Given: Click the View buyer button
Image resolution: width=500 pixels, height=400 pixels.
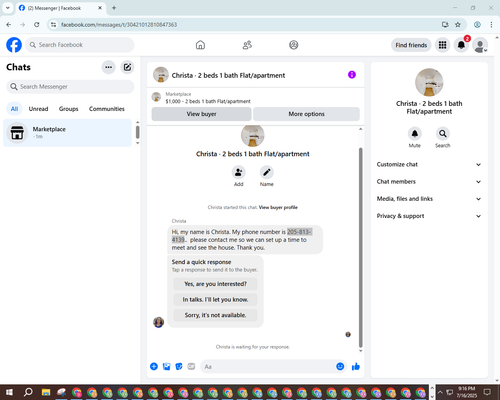Looking at the screenshot, I should click(201, 114).
